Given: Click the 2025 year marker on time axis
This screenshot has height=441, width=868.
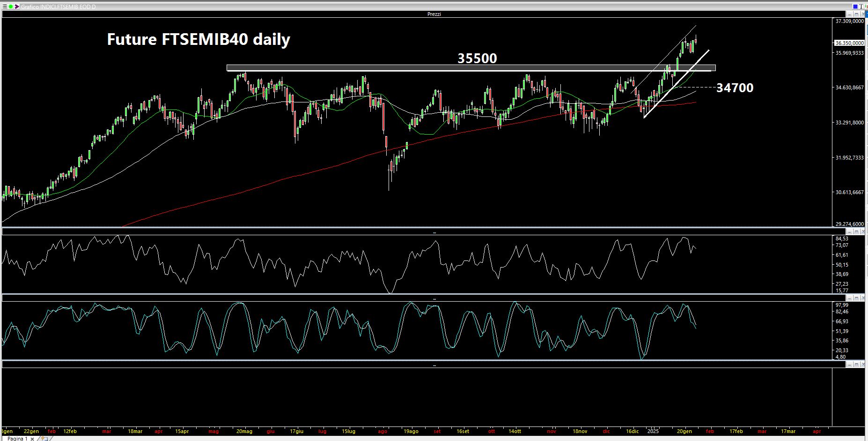Looking at the screenshot, I should [653, 431].
